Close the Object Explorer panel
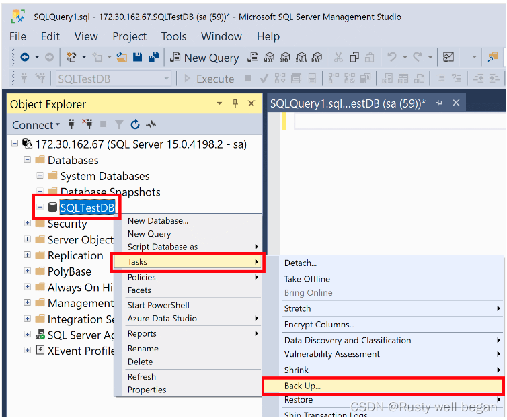Screen dimensions: 507x420 [x=251, y=103]
